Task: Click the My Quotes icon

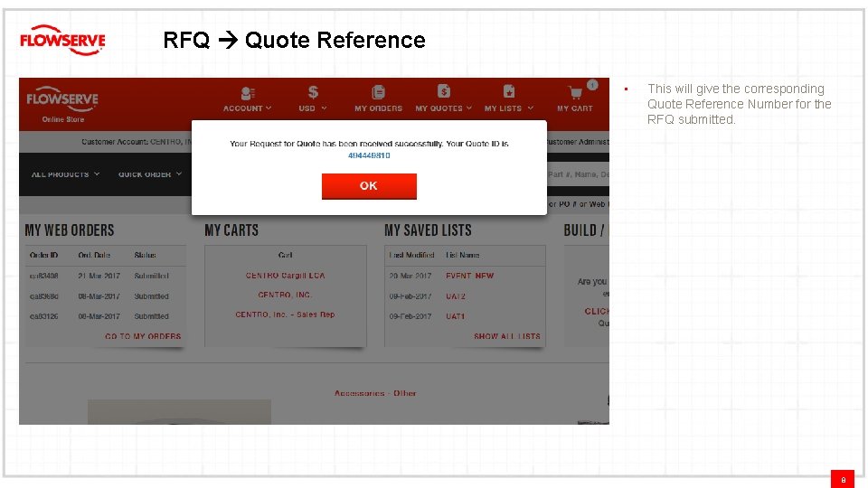Action: (443, 91)
